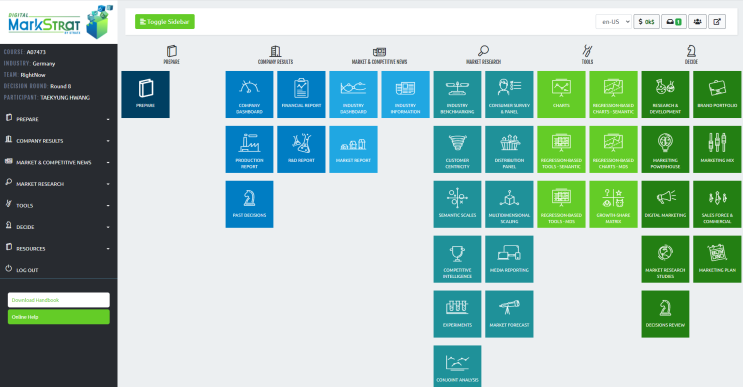Expand the Company Results sidebar menu
The height and width of the screenshot is (387, 743).
pos(59,141)
